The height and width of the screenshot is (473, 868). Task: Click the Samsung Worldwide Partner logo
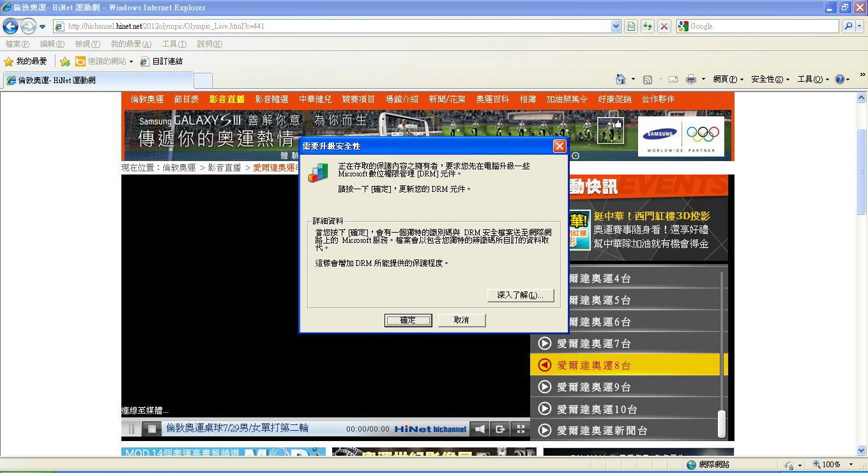[681, 136]
